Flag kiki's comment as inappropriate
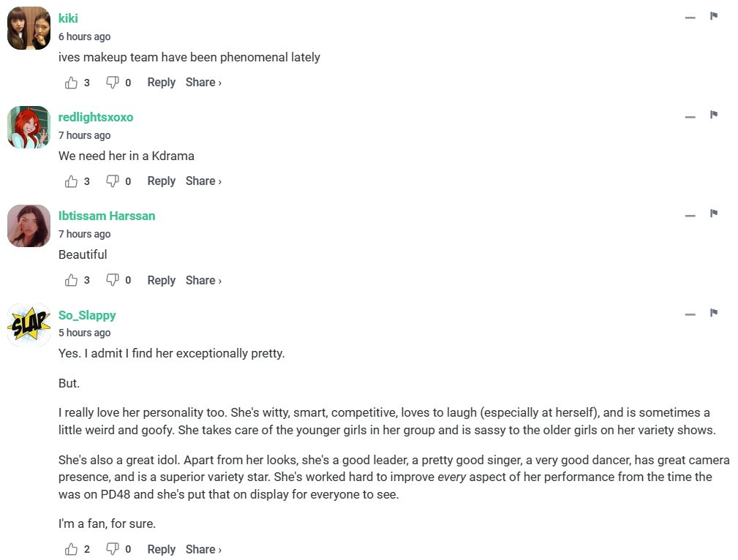Image resolution: width=738 pixels, height=560 pixels. pyautogui.click(x=714, y=16)
